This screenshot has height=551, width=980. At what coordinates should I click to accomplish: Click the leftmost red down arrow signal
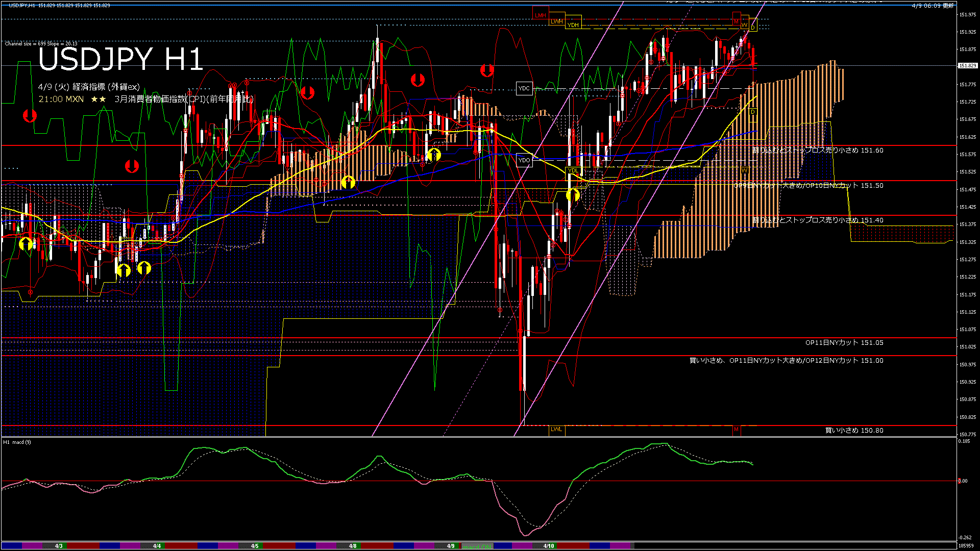(30, 116)
